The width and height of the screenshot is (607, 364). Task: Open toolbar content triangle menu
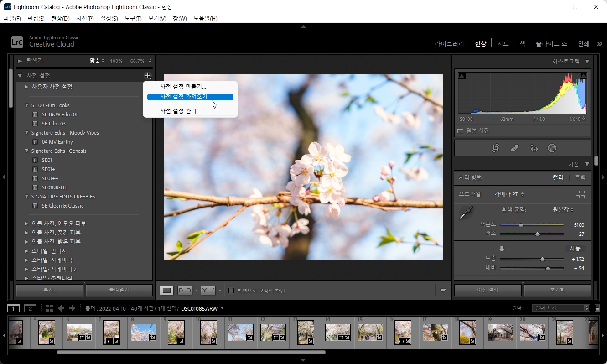tap(443, 291)
